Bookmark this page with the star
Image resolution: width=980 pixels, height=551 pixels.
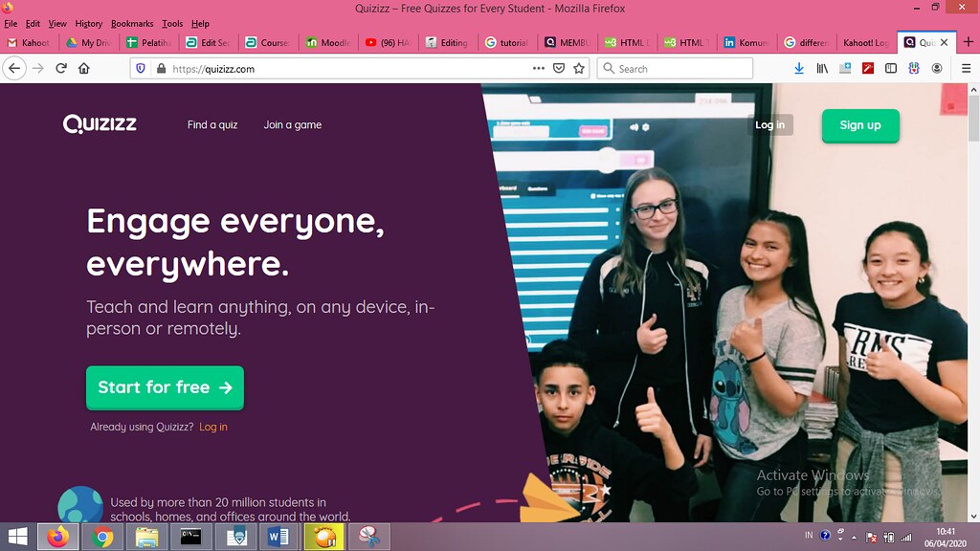(x=579, y=69)
